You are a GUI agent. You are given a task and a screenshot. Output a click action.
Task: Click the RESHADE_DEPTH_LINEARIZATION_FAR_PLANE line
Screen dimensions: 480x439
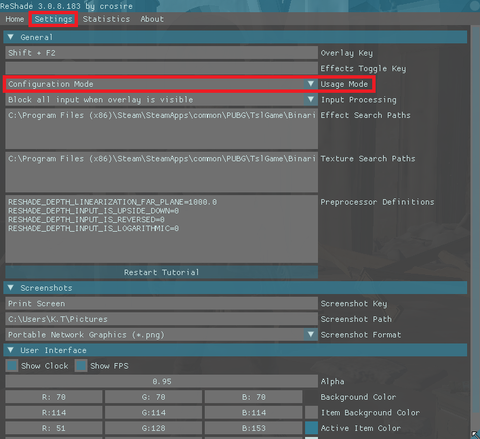point(112,202)
